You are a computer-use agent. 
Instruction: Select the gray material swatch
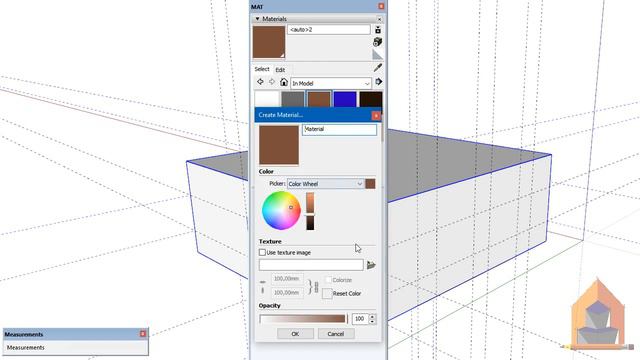pyautogui.click(x=293, y=100)
